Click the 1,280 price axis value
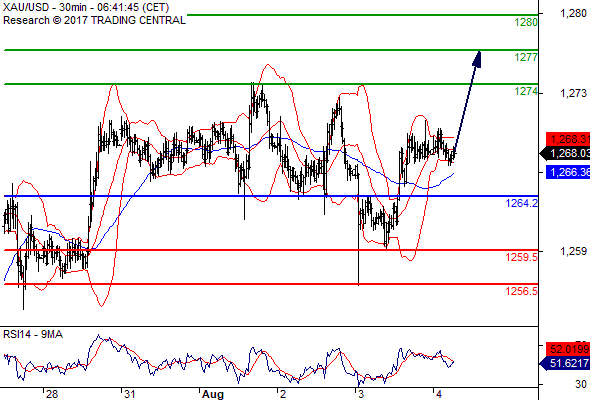This screenshot has height=400, width=590. click(573, 14)
